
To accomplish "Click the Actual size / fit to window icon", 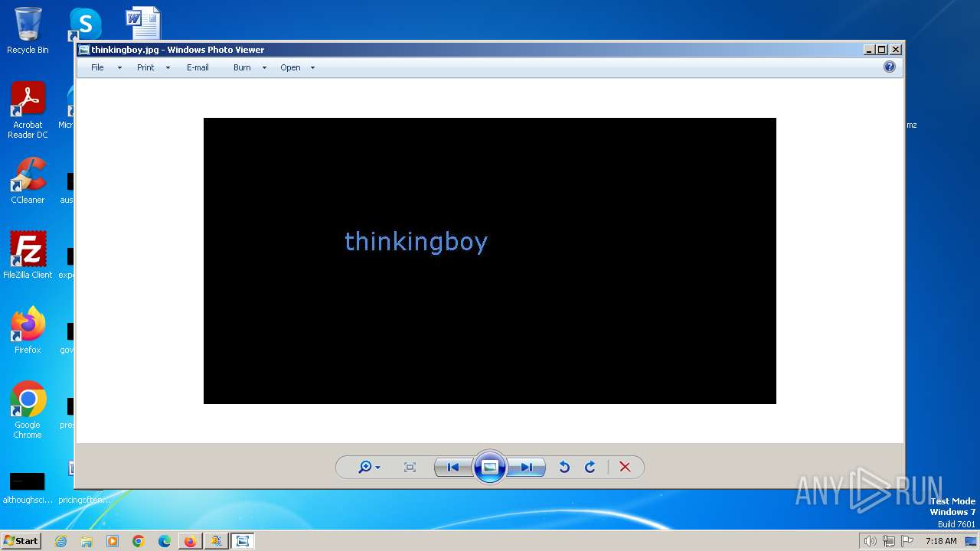I will (x=410, y=467).
